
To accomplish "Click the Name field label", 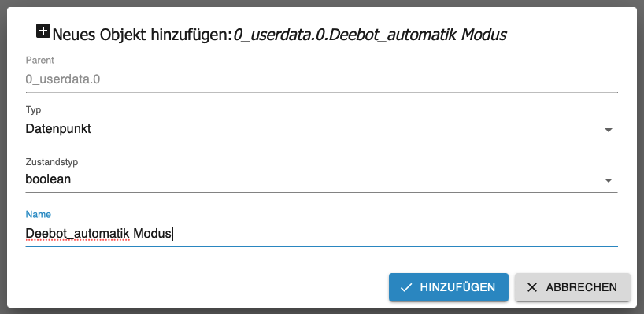I will pyautogui.click(x=39, y=214).
